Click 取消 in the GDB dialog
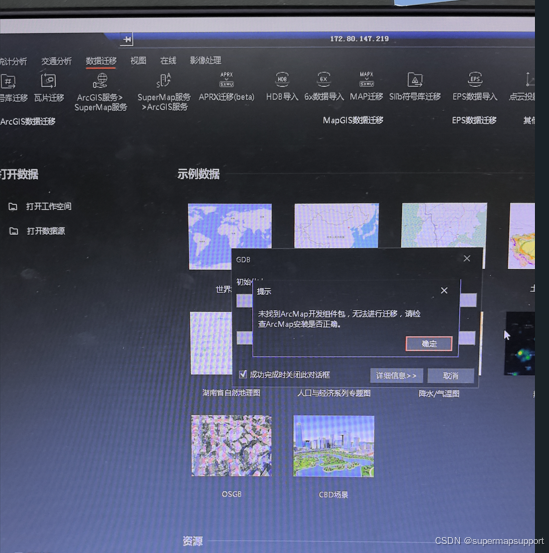 click(451, 376)
